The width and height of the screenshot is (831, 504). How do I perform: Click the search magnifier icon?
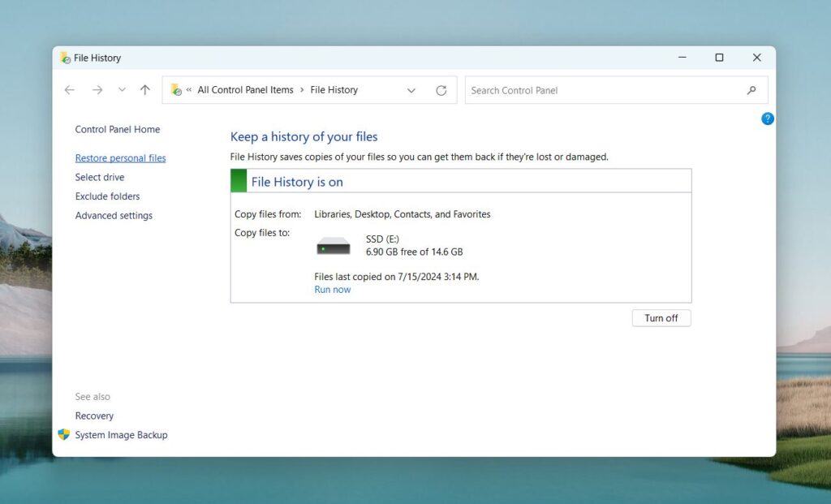pos(751,90)
